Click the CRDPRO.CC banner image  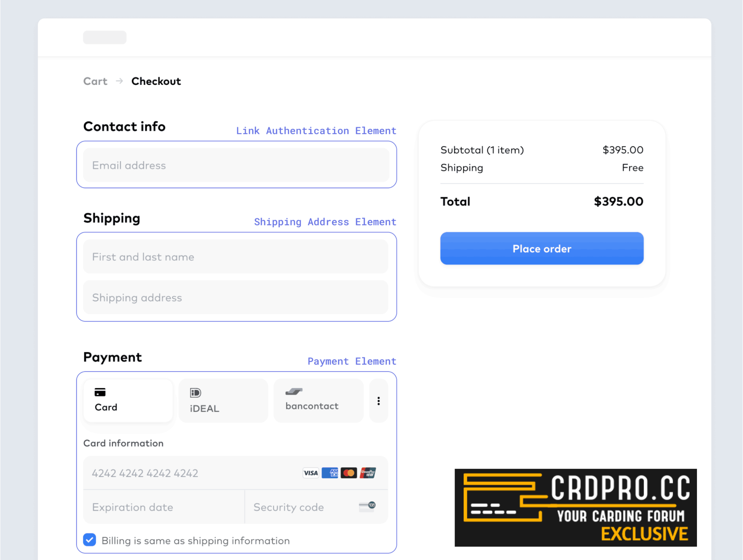(575, 507)
